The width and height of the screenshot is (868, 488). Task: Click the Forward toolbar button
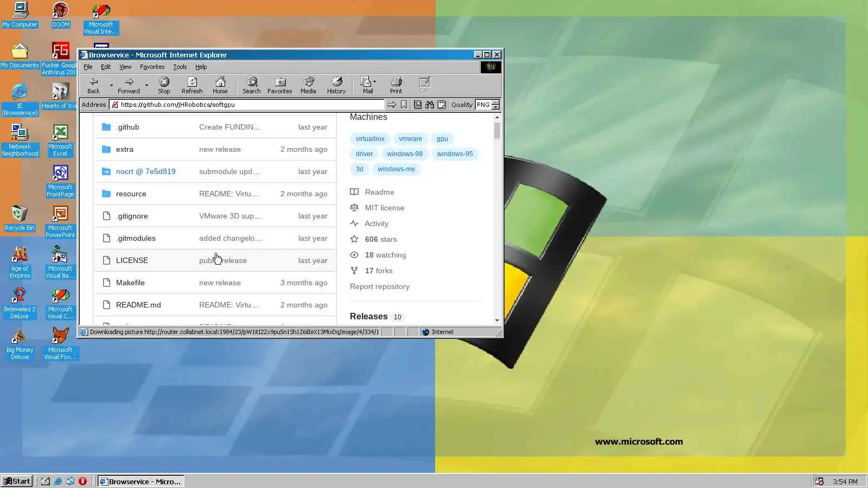tap(129, 85)
